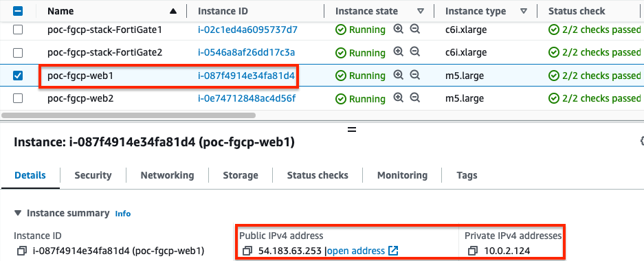
Task: Sort by the Instance type column arrow
Action: coord(524,12)
